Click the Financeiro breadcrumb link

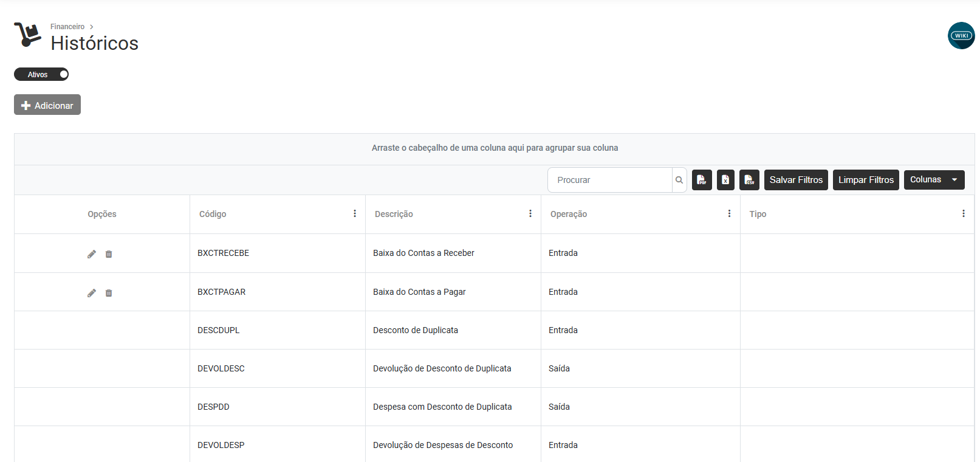click(x=67, y=27)
